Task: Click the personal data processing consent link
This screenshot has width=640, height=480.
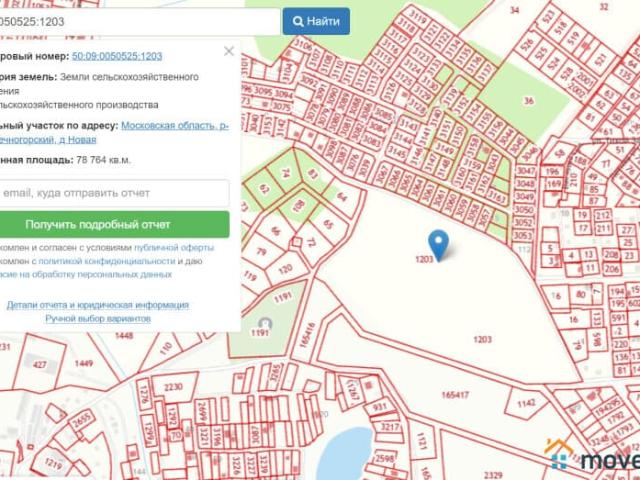Action: coord(87,273)
